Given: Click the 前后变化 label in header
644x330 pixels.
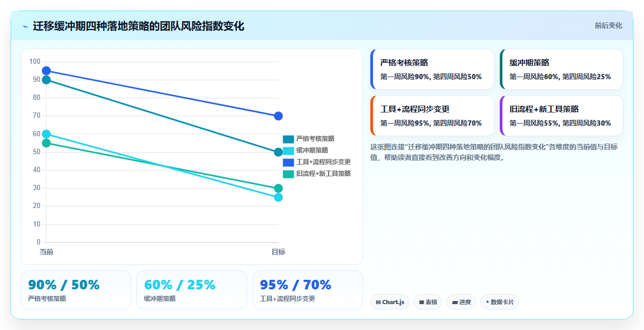Looking at the screenshot, I should tap(608, 25).
